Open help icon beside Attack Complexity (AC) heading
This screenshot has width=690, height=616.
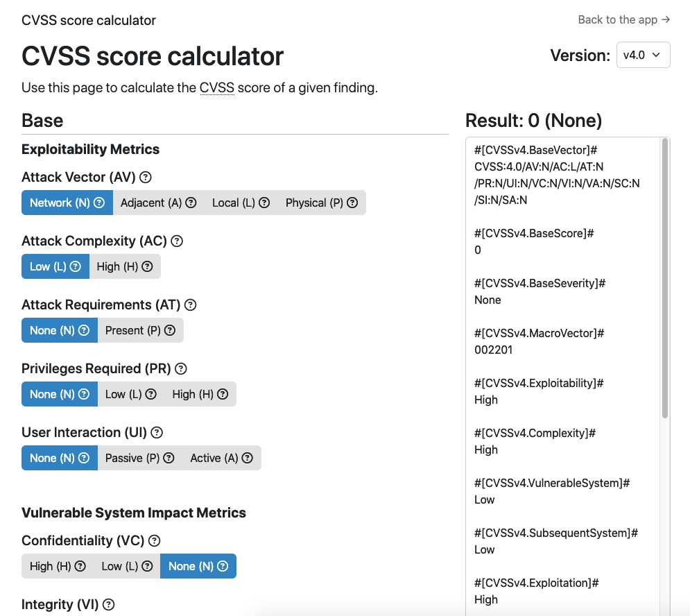[x=177, y=241]
